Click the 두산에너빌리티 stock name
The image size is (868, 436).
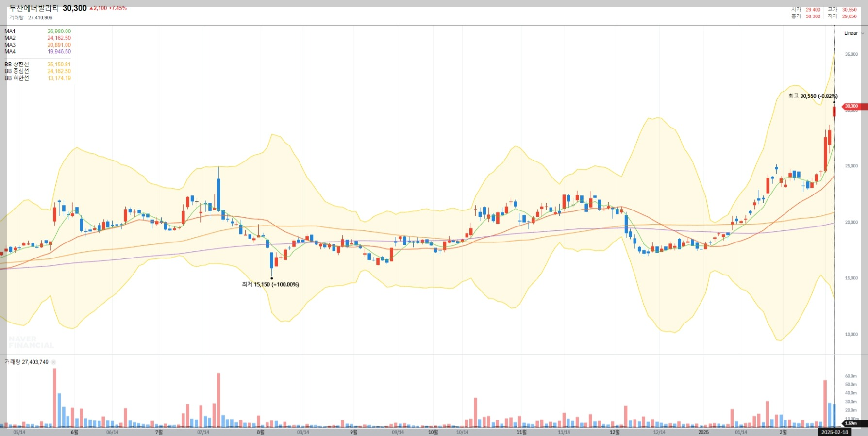34,8
